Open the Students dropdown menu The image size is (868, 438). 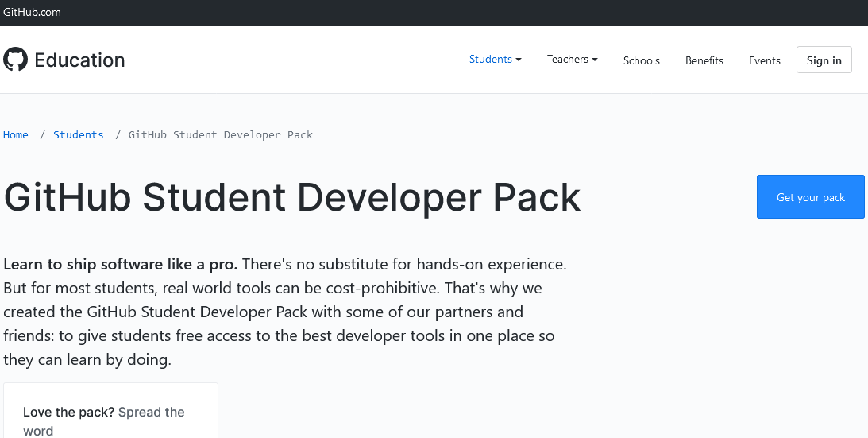coord(495,60)
